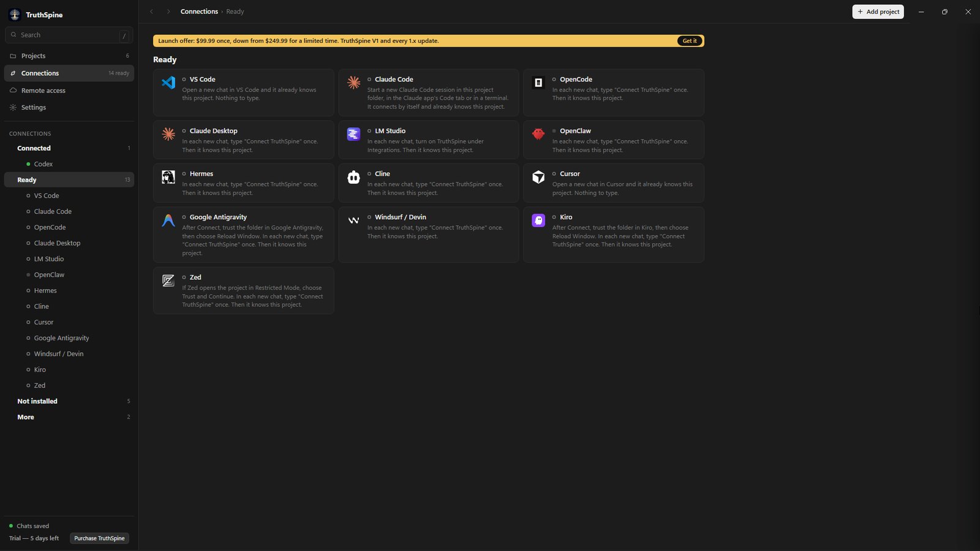Click the Windsurf / Devin logo icon

(353, 220)
